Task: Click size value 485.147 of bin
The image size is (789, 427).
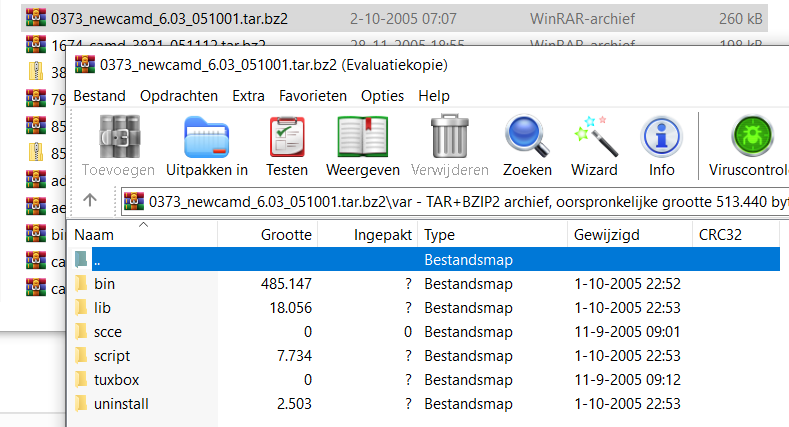Action: pyautogui.click(x=286, y=284)
